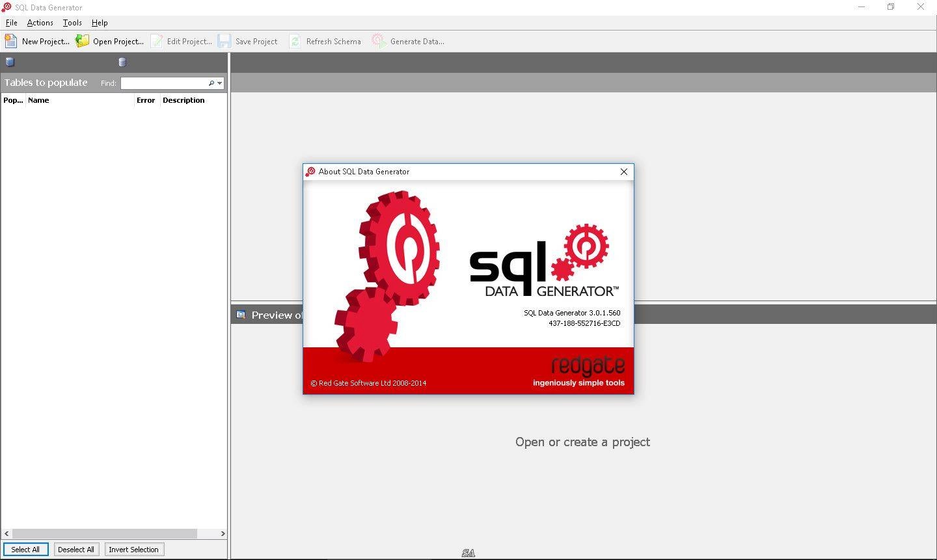Open the Tools menu
Image resolution: width=937 pixels, height=560 pixels.
(72, 23)
